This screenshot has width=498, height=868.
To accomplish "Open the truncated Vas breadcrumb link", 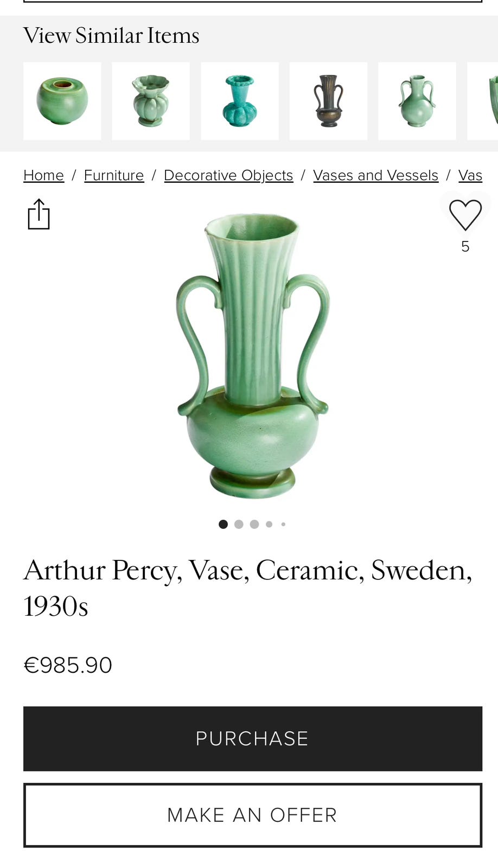I will 470,175.
